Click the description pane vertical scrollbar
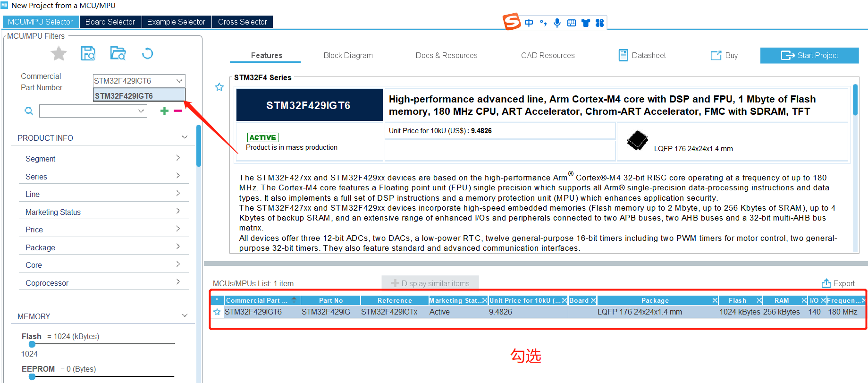This screenshot has height=383, width=868. tap(855, 100)
